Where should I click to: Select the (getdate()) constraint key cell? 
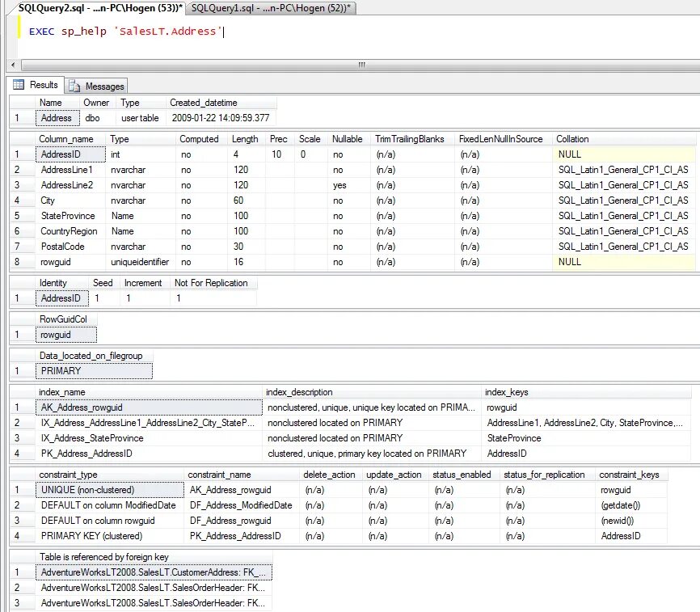click(630, 505)
